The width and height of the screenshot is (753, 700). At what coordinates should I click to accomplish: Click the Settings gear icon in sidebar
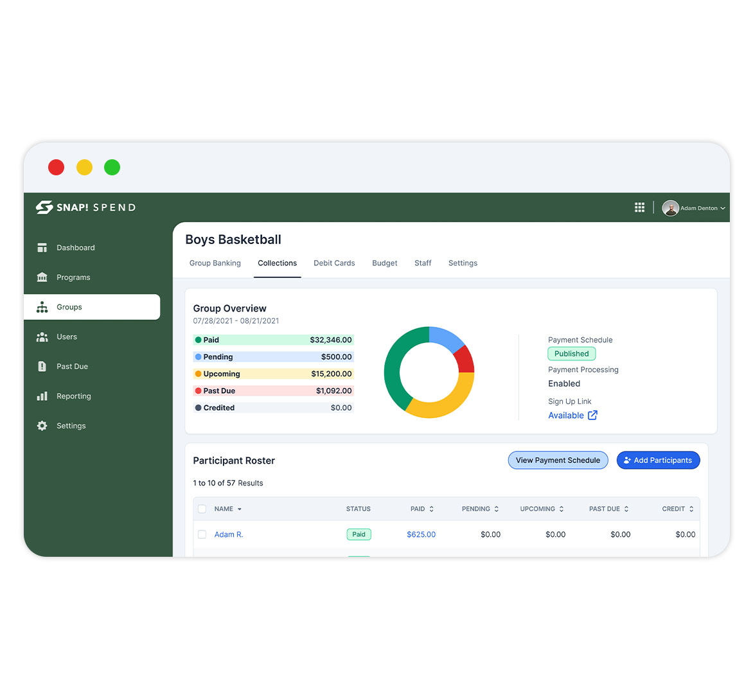[42, 426]
